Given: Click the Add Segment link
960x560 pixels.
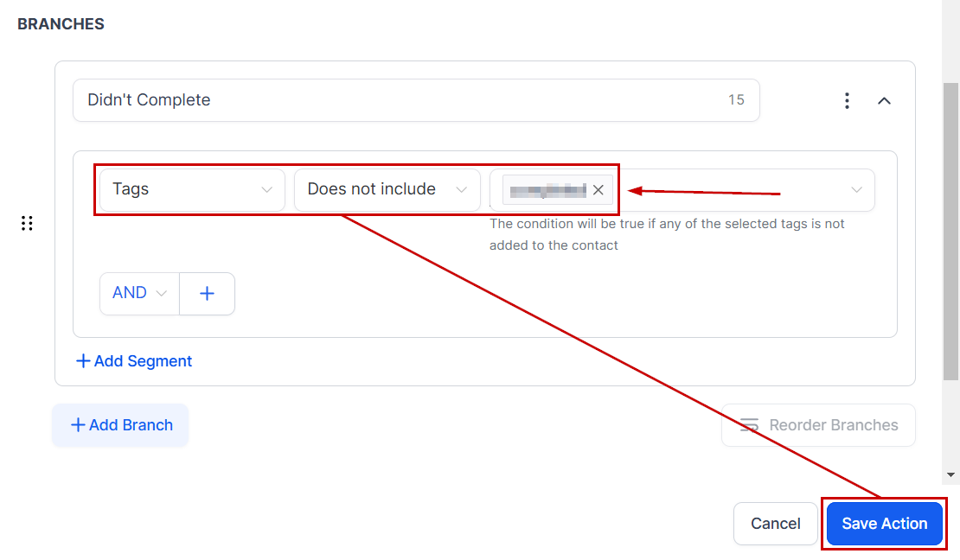Looking at the screenshot, I should tap(134, 361).
